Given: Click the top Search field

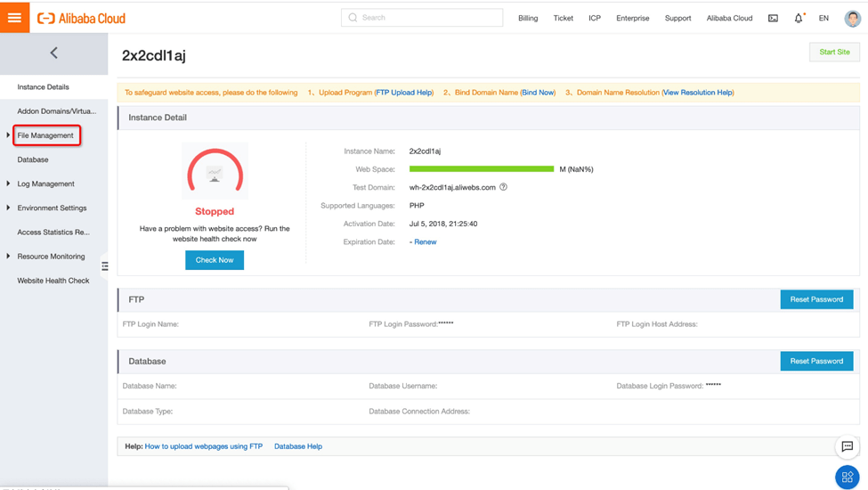Looking at the screenshot, I should point(422,18).
